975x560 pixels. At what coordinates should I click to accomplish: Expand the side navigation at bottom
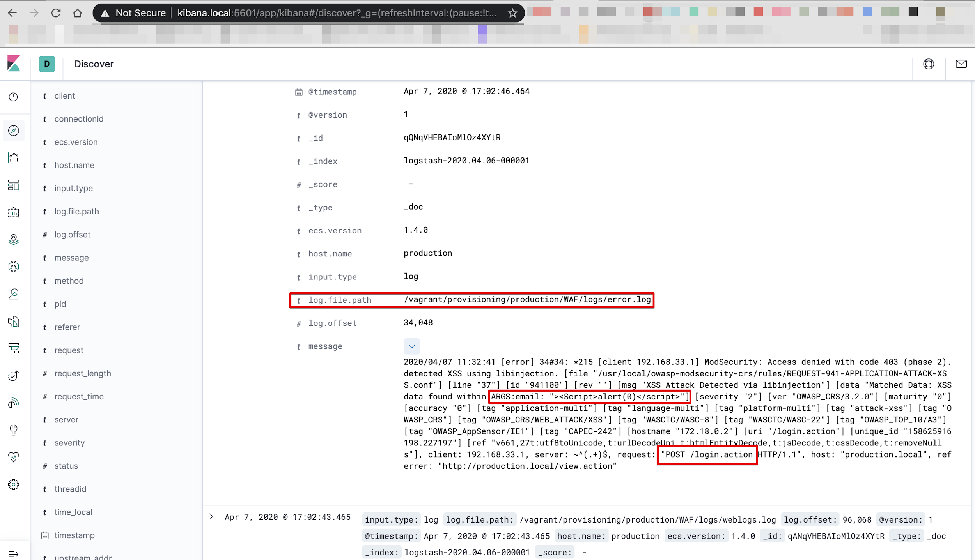click(14, 554)
